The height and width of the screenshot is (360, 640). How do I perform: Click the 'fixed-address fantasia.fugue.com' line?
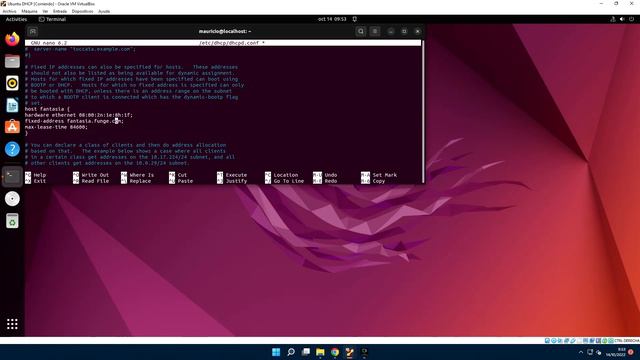(74, 121)
